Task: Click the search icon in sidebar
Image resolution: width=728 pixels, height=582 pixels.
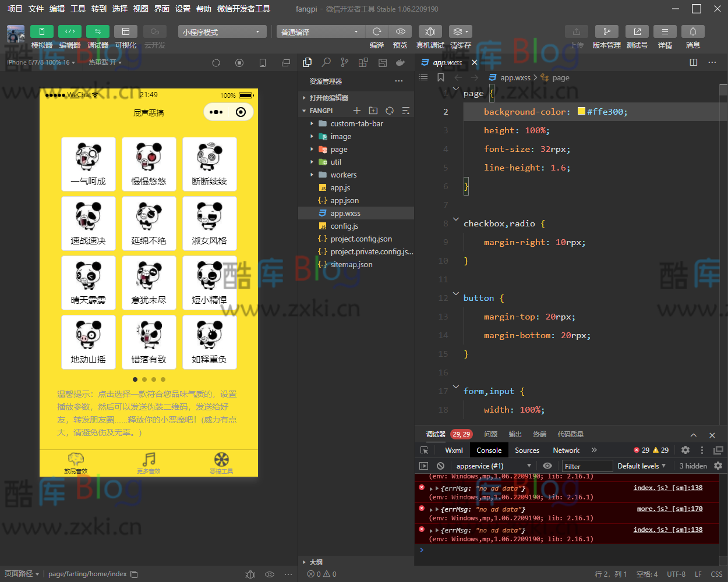Action: [x=326, y=62]
